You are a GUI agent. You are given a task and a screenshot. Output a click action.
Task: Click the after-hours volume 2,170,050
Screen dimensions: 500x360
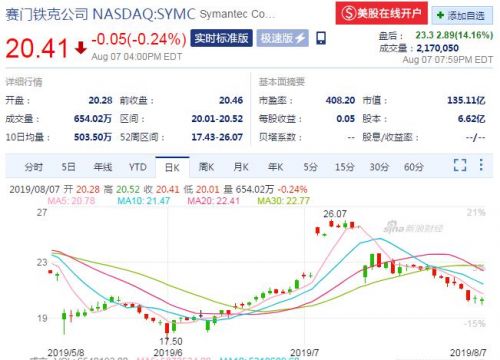pyautogui.click(x=437, y=48)
